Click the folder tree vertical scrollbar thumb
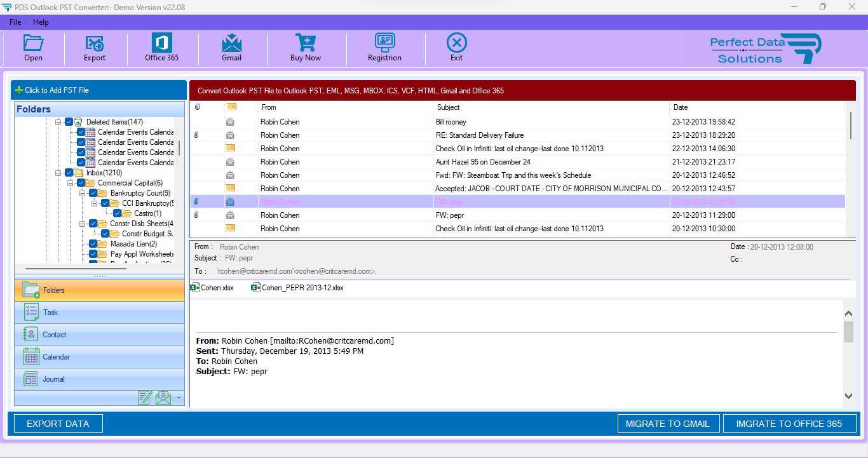The height and width of the screenshot is (458, 868). pyautogui.click(x=179, y=148)
